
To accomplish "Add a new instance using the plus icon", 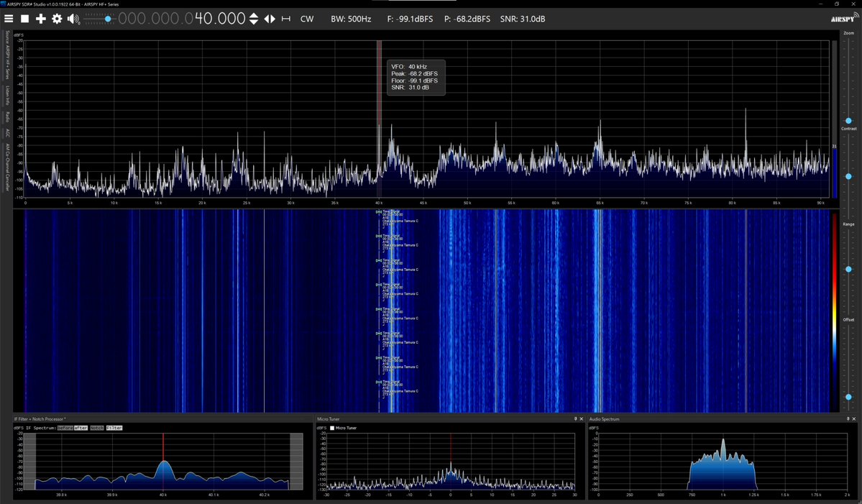I will point(40,19).
